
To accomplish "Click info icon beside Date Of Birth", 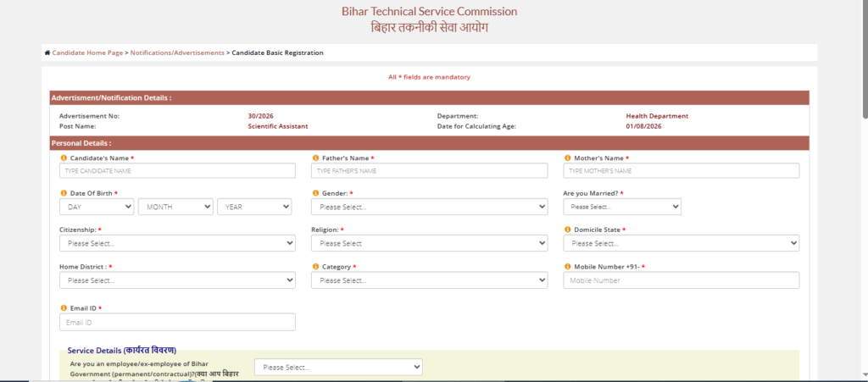I will [x=63, y=193].
